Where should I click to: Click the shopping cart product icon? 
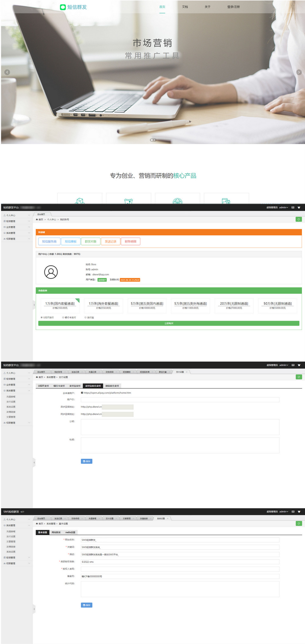tap(128, 201)
